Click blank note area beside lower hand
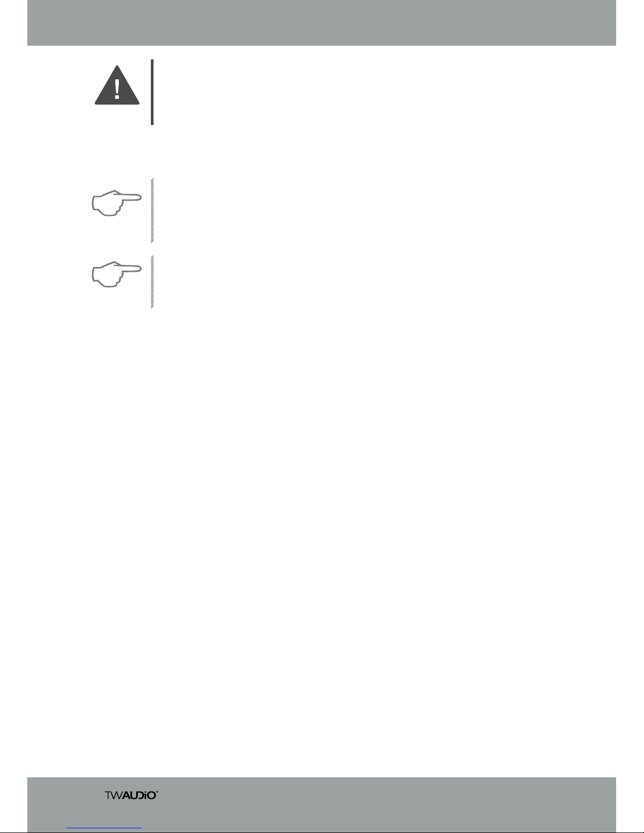Viewport: 644px width, 833px height. pos(384,282)
